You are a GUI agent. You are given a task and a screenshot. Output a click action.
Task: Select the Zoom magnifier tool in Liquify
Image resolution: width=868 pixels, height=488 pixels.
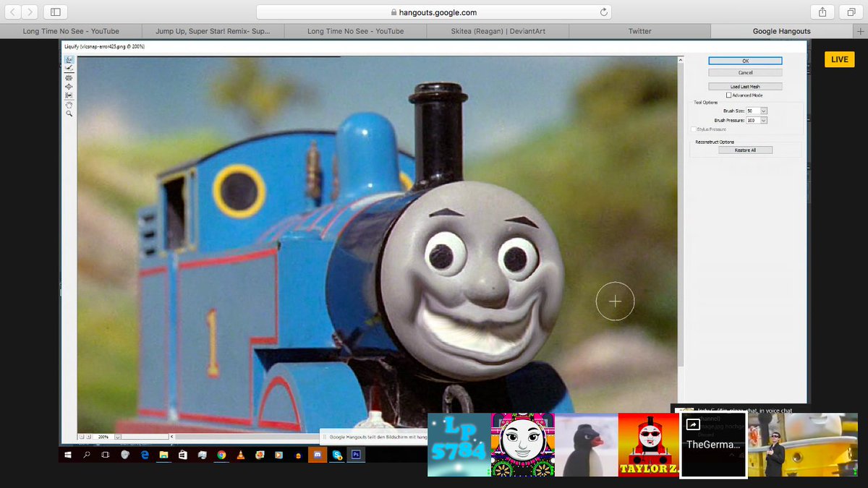pyautogui.click(x=69, y=114)
